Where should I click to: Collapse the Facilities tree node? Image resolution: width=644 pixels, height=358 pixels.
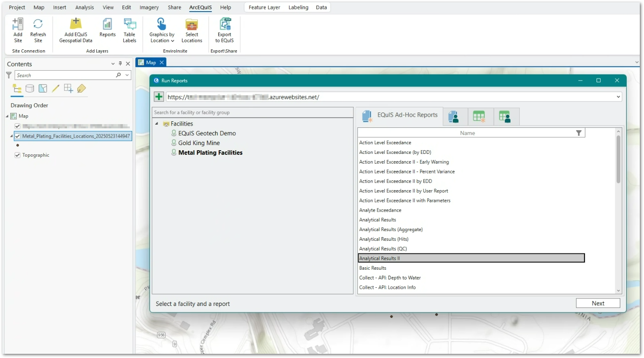pos(156,124)
